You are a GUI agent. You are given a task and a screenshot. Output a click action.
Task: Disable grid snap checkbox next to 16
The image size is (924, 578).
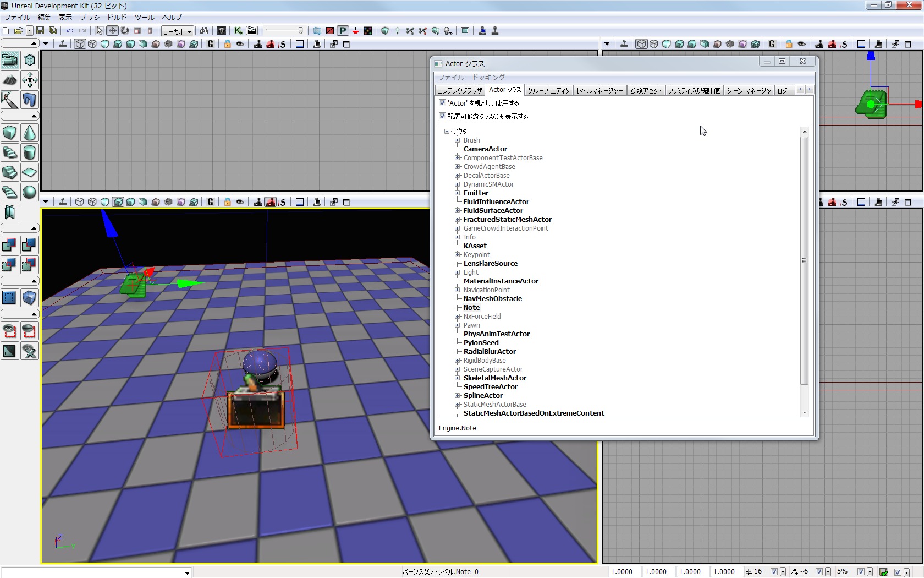coord(774,572)
